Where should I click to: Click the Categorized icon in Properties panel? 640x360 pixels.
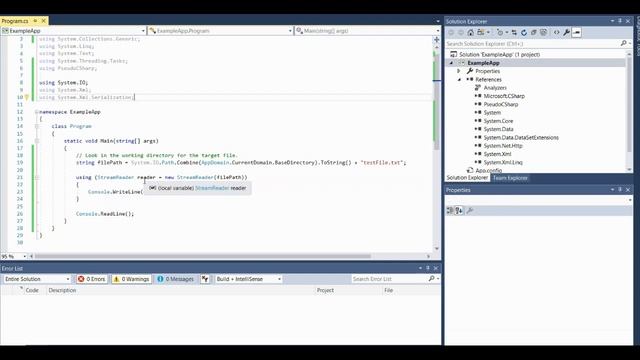450,211
